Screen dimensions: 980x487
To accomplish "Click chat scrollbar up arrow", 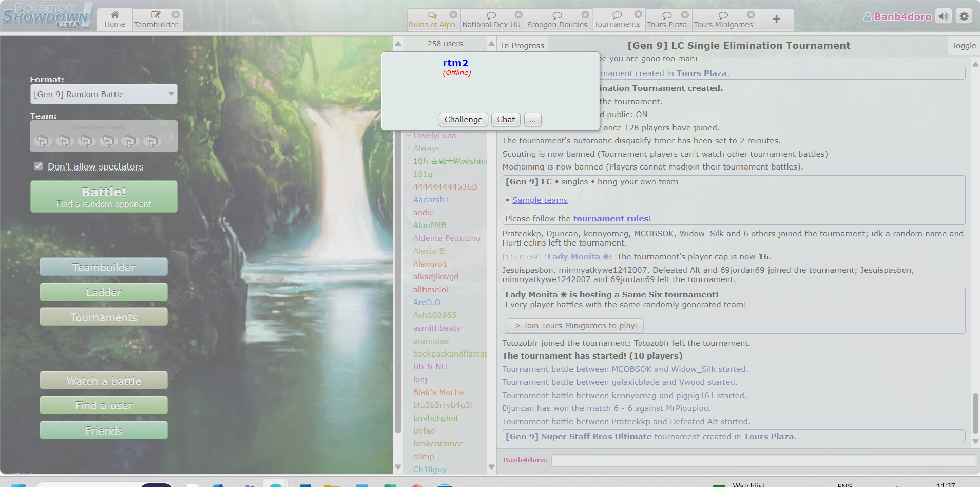I will [x=975, y=64].
